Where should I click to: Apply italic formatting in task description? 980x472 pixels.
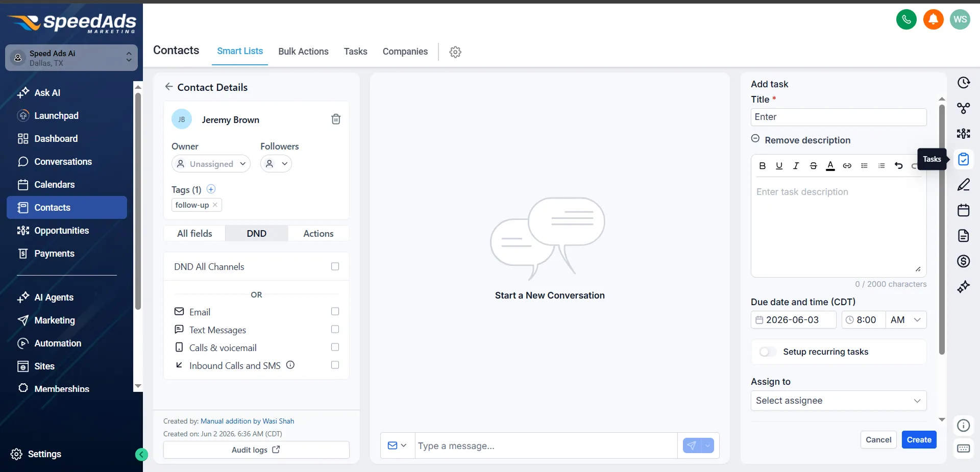[x=796, y=165]
